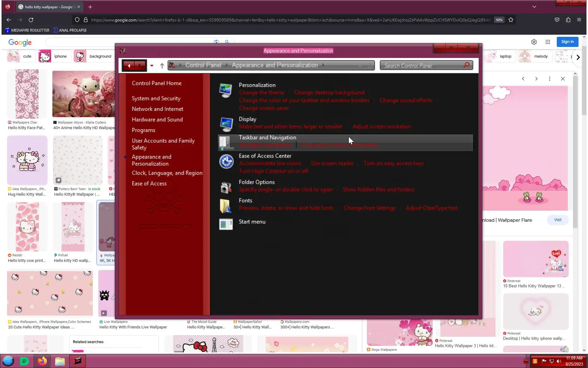Image resolution: width=588 pixels, height=368 pixels.
Task: Click the Display monitor icon
Action: pos(226,124)
